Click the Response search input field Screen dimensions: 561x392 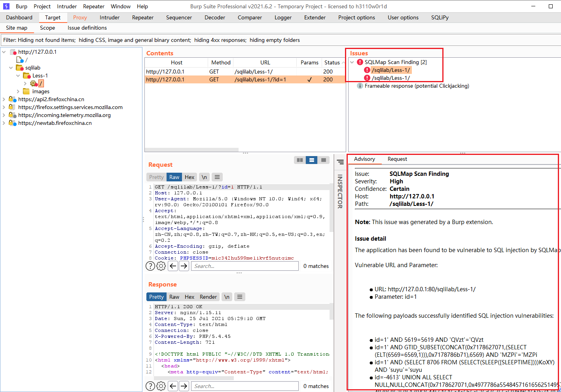[245, 386]
